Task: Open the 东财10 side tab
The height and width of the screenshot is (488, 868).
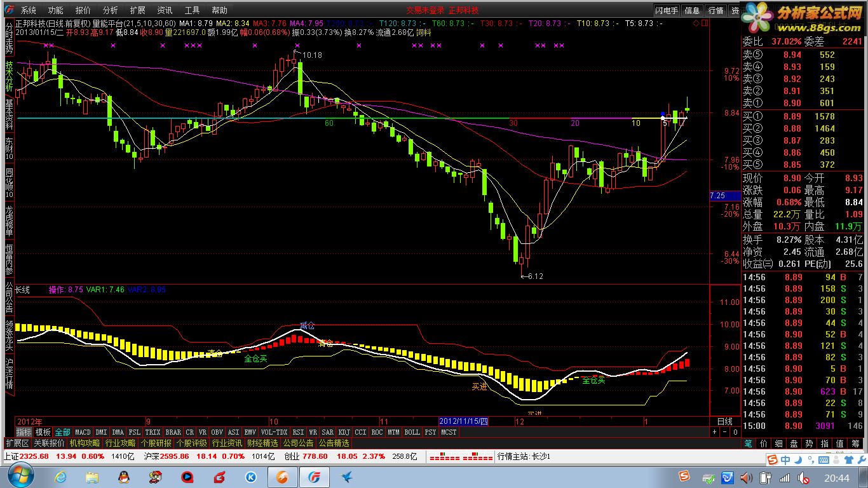Action: [9, 149]
